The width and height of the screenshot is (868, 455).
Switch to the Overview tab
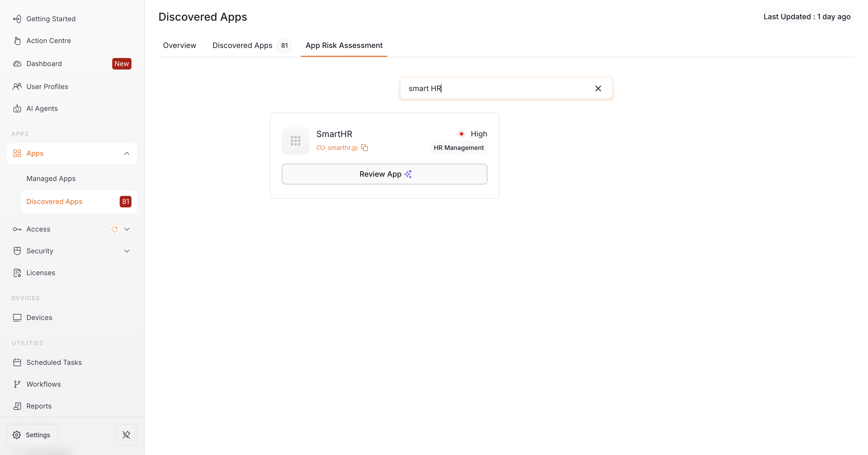pos(180,46)
